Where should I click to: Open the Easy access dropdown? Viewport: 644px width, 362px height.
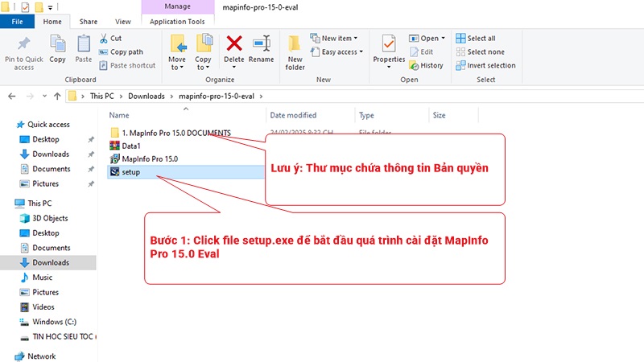(x=340, y=52)
